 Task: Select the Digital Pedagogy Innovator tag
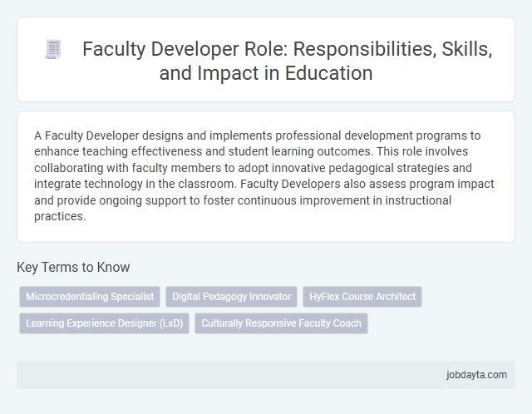pos(231,297)
